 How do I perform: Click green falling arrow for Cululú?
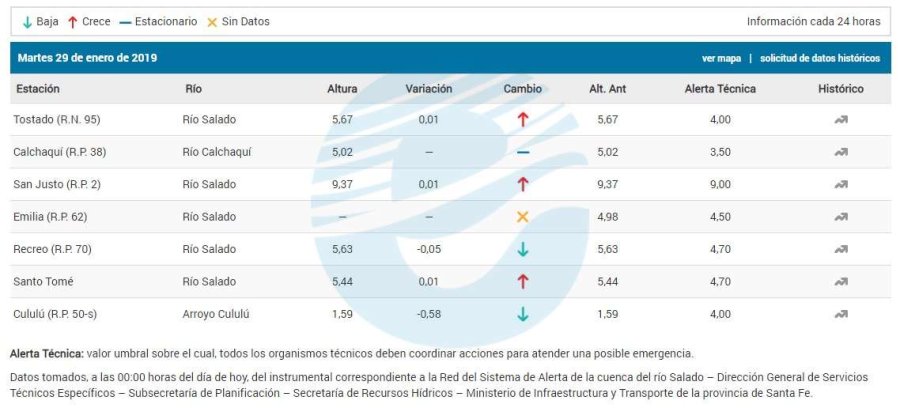(523, 314)
